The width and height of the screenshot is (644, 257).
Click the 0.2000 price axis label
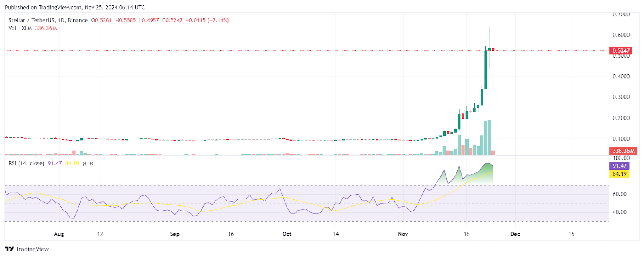(x=621, y=118)
